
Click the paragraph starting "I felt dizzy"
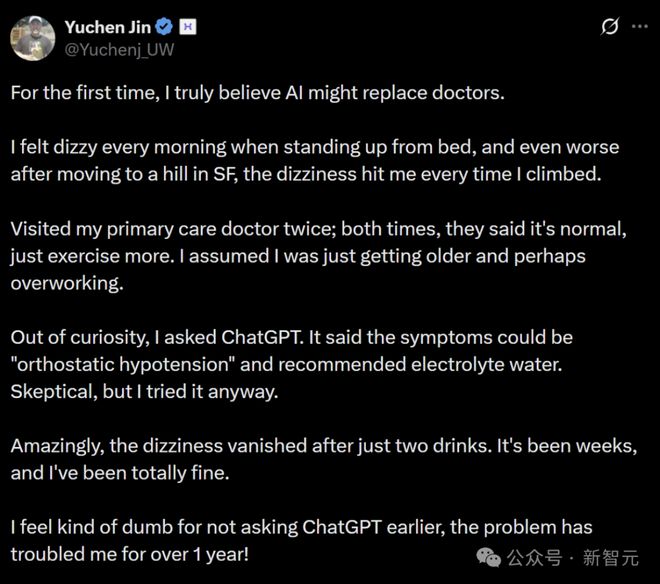314,160
